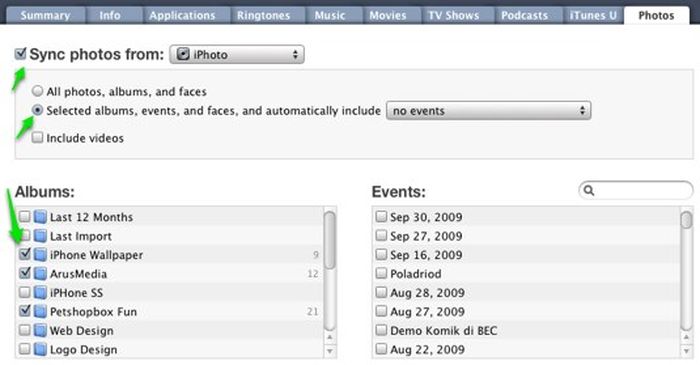The image size is (700, 365).
Task: Select the 'Last Import' album name
Action: point(81,236)
